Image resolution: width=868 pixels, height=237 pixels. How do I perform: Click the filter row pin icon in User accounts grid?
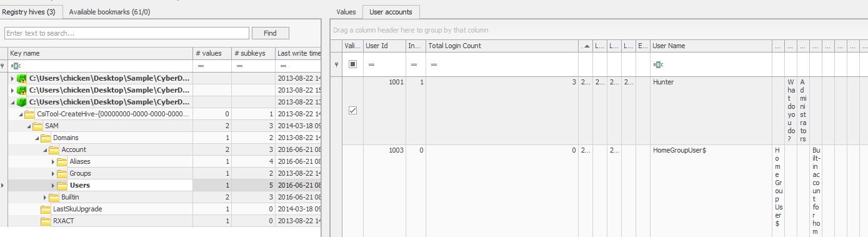point(337,64)
